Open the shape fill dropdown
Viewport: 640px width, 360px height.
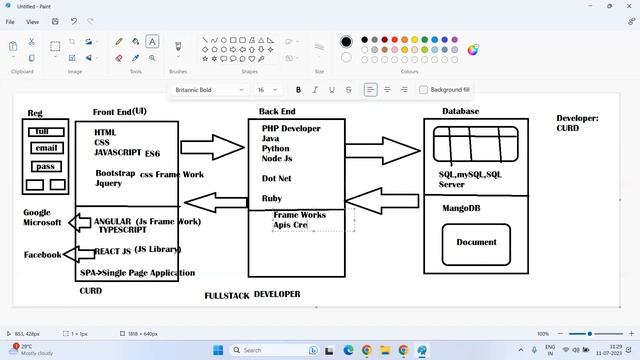292,58
